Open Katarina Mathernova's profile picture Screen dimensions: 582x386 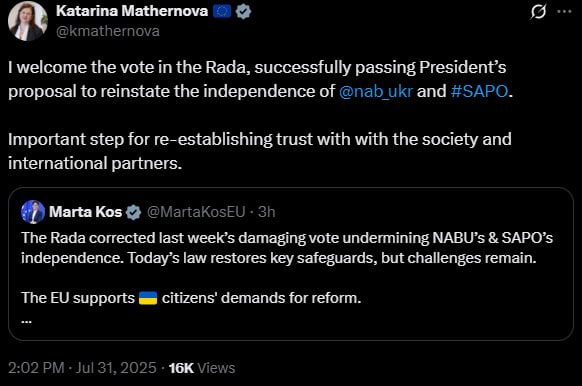28,21
